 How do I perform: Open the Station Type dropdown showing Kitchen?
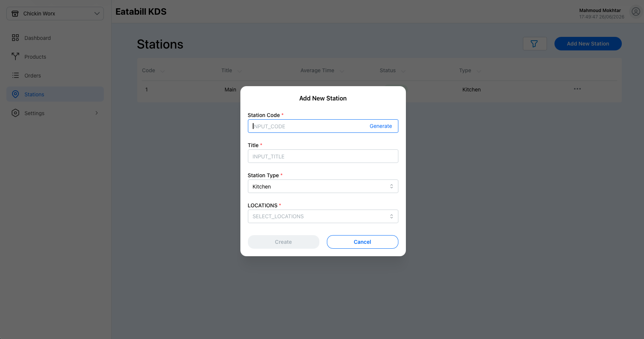pyautogui.click(x=323, y=186)
